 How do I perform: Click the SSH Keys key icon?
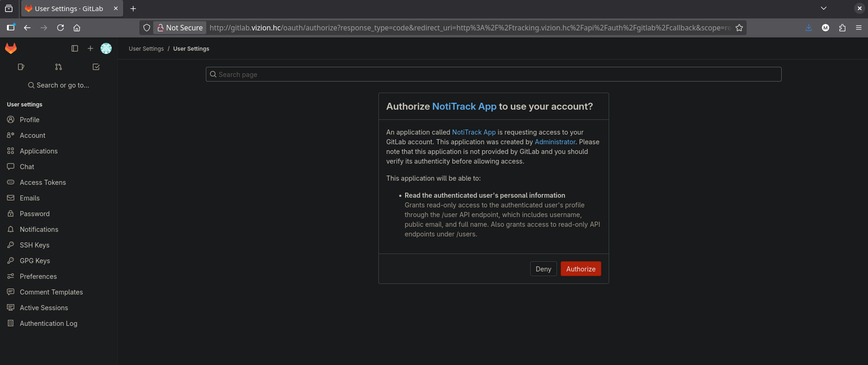(x=11, y=245)
